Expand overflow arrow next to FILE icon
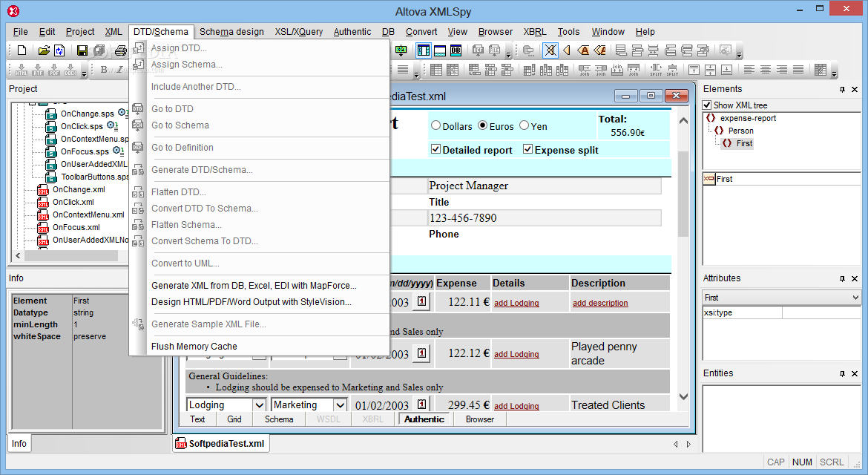 click(508, 53)
